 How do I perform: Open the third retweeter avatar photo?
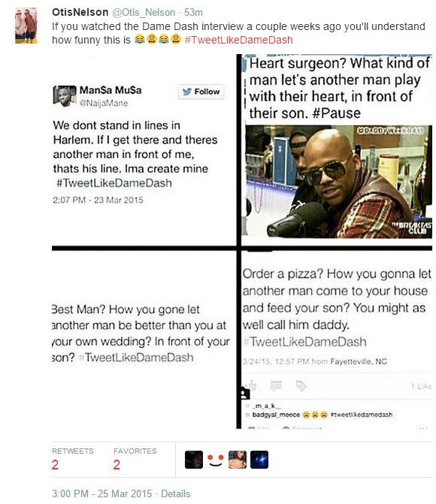pyautogui.click(x=238, y=460)
